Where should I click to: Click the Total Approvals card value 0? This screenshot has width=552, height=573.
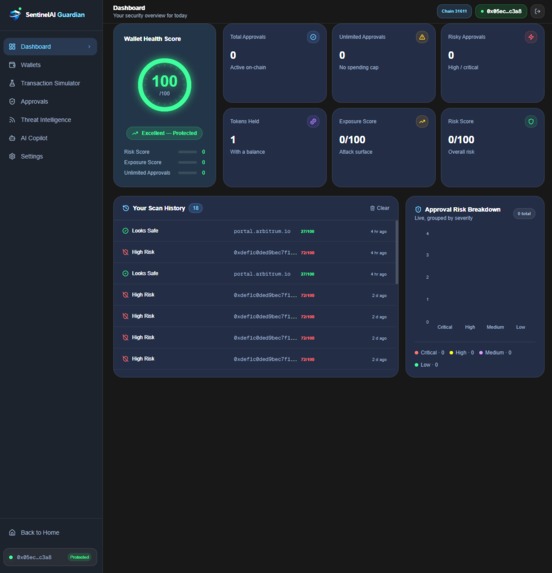coord(233,55)
